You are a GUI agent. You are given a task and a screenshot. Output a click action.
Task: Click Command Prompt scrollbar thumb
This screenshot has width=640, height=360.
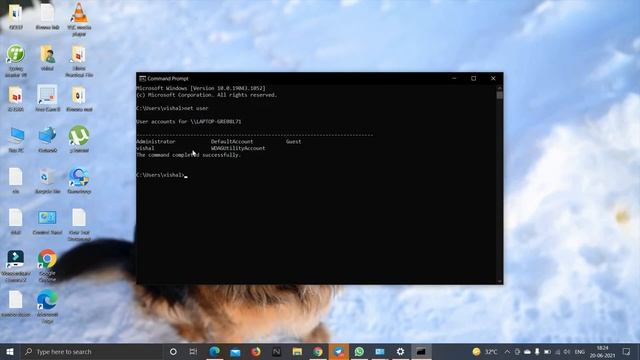tap(500, 95)
